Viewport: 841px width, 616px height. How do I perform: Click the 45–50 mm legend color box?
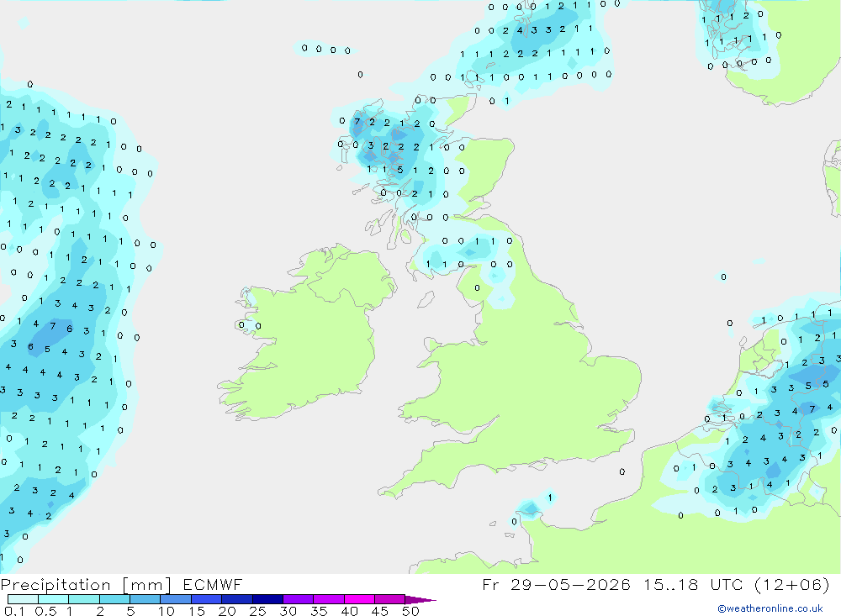point(390,599)
